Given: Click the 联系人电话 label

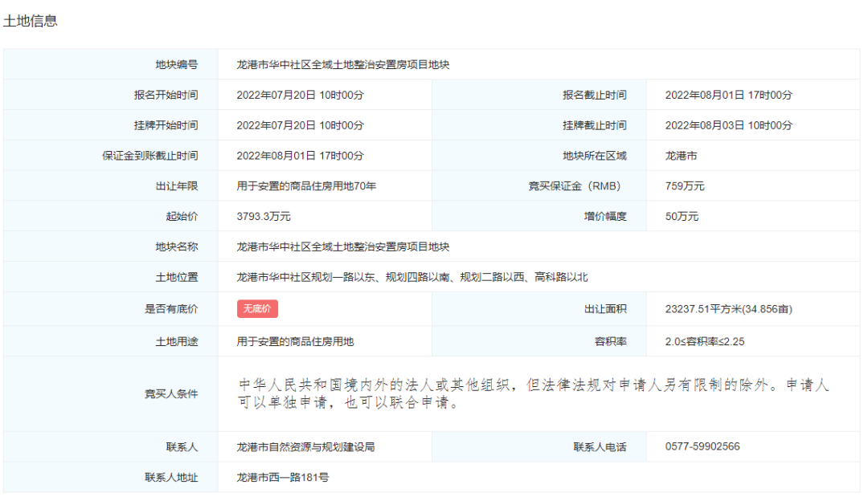Looking at the screenshot, I should click(600, 446).
